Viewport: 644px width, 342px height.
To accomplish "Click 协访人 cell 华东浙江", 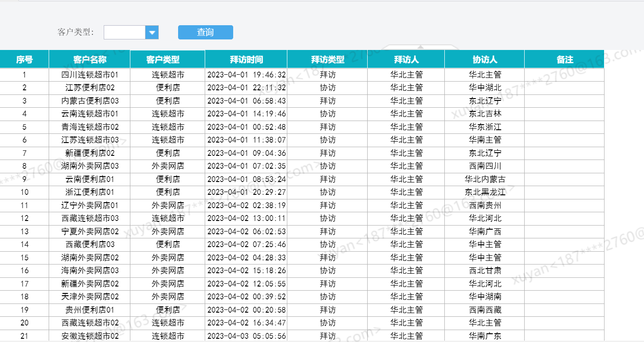I will coord(485,127).
